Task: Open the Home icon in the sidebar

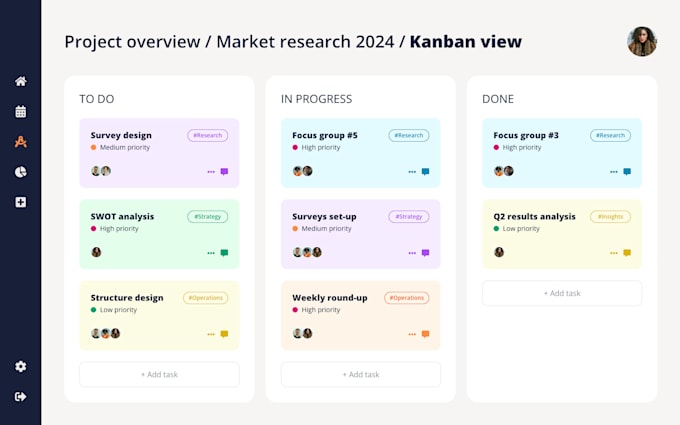Action: point(20,81)
